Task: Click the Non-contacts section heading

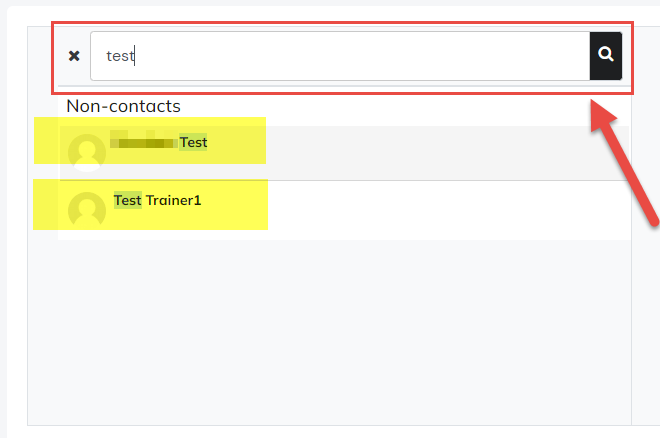Action: pyautogui.click(x=123, y=106)
